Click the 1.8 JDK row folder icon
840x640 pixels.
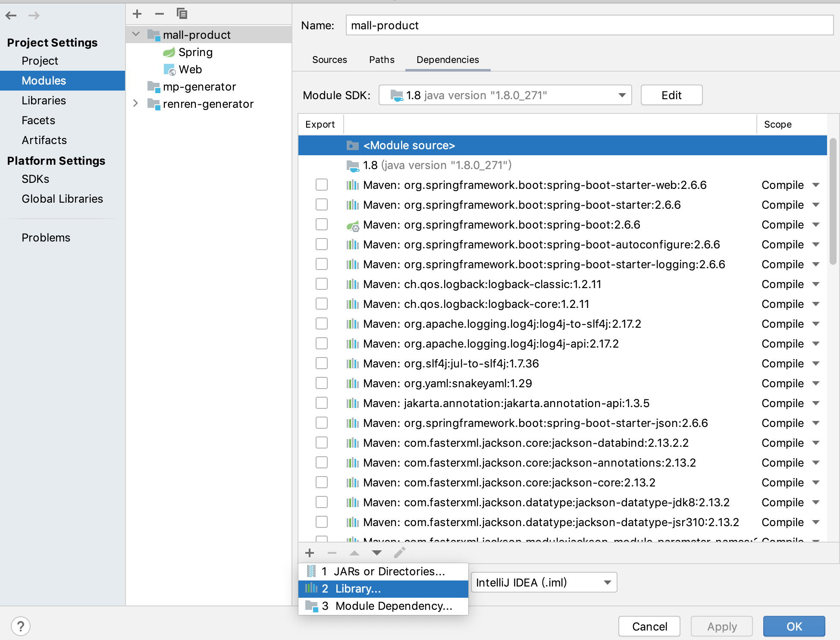point(353,166)
